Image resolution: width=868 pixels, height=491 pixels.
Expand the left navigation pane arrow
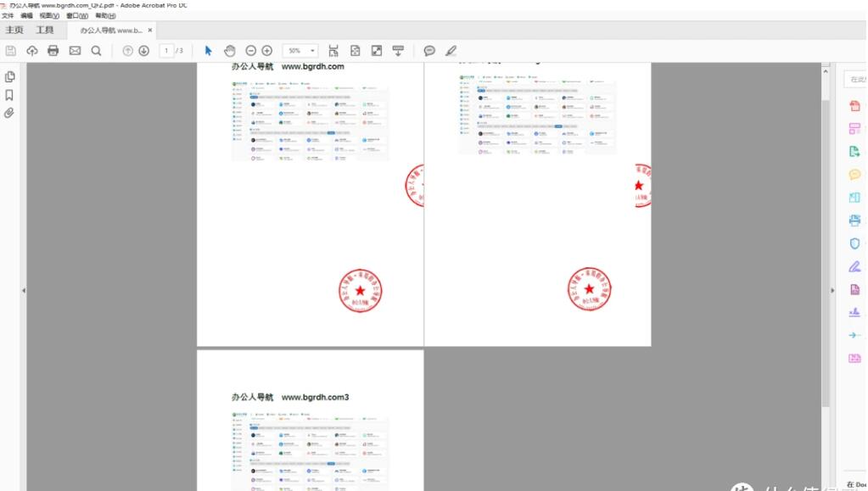pyautogui.click(x=22, y=289)
